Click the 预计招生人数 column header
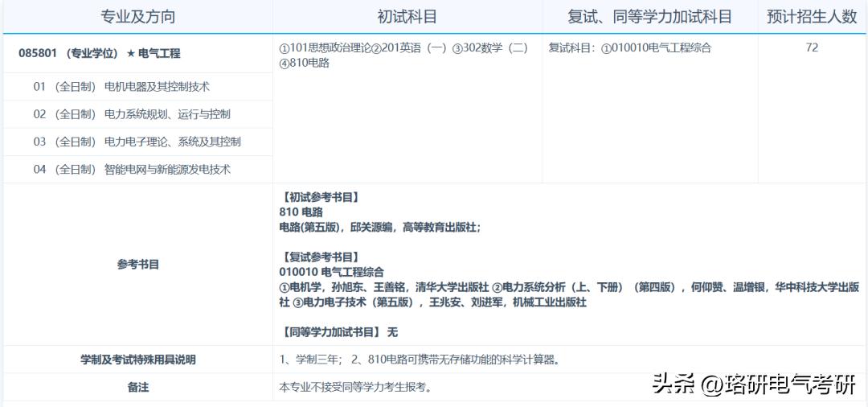The image size is (868, 407). [812, 17]
